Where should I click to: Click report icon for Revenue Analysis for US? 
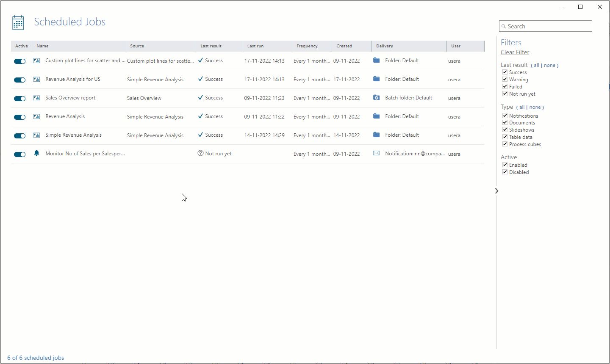coord(37,79)
